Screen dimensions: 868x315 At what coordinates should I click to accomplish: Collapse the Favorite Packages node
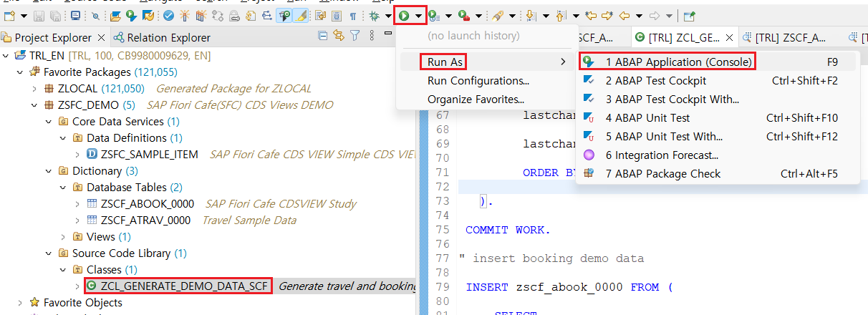(20, 72)
